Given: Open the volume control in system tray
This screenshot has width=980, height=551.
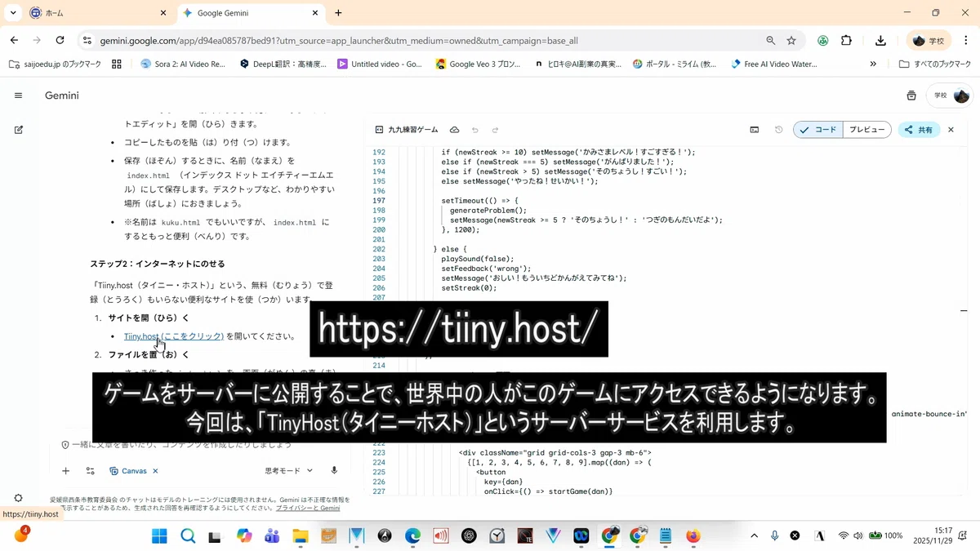Looking at the screenshot, I should pos(857,535).
